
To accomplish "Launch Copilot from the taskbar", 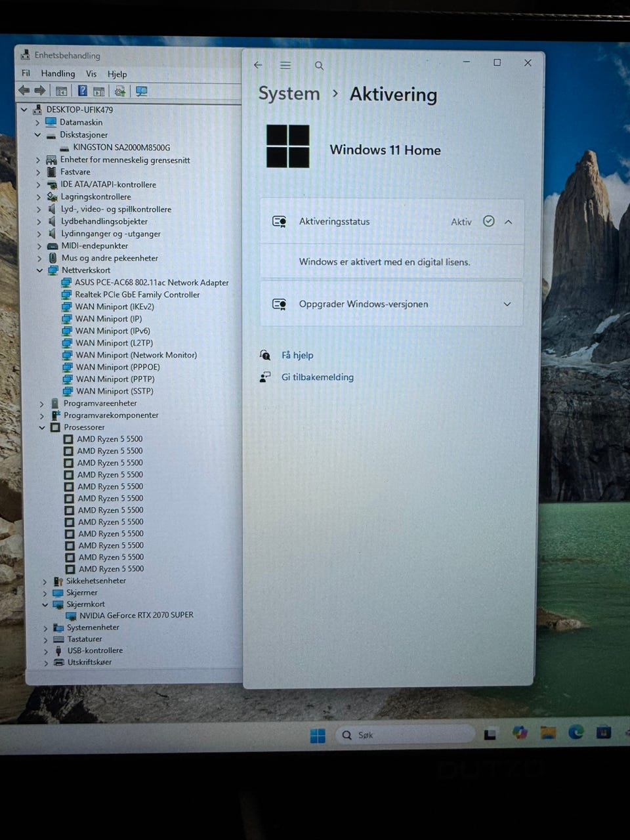I will tap(520, 732).
